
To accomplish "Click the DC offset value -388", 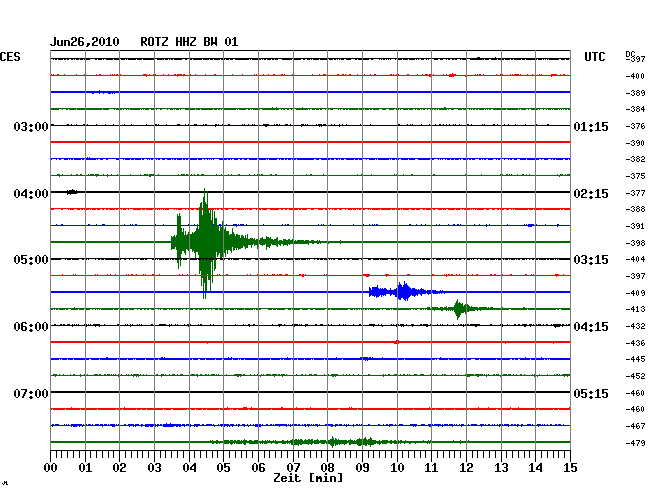I will click(635, 209).
